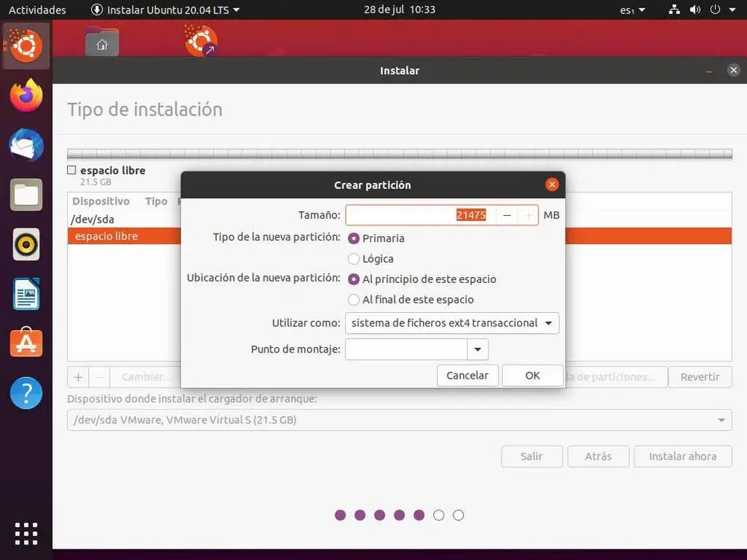Confirm partition with OK button
Screen dimensions: 747x560
pos(533,376)
